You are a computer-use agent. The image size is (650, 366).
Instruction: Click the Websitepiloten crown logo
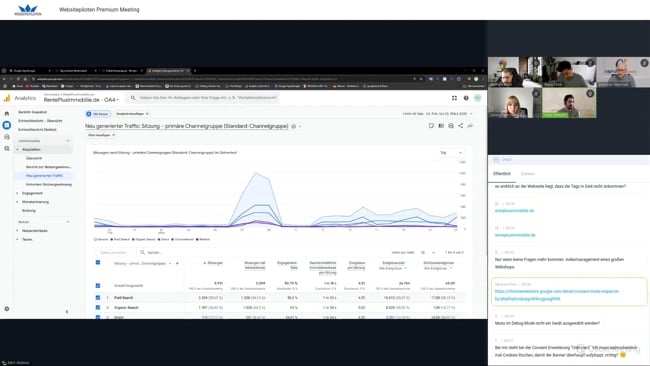coord(28,10)
